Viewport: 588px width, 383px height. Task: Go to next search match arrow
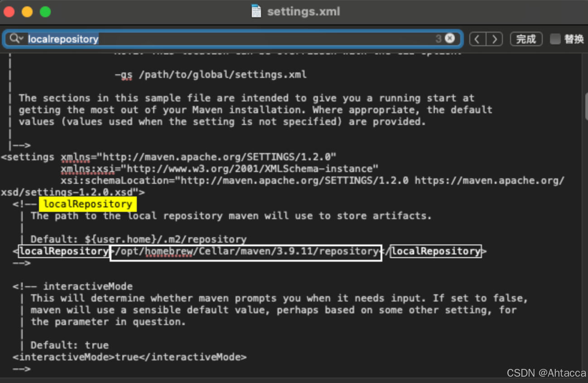point(494,39)
